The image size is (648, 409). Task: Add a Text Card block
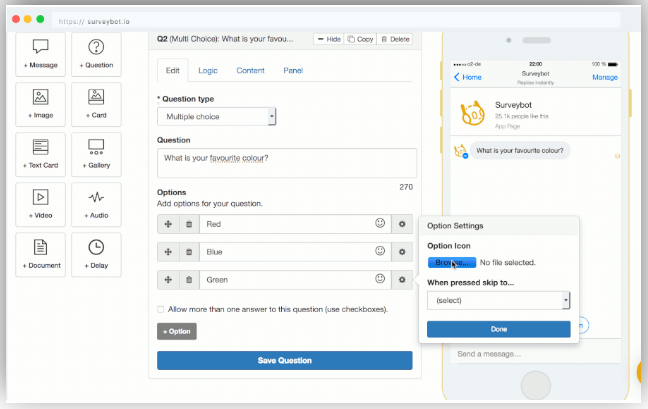pyautogui.click(x=40, y=155)
